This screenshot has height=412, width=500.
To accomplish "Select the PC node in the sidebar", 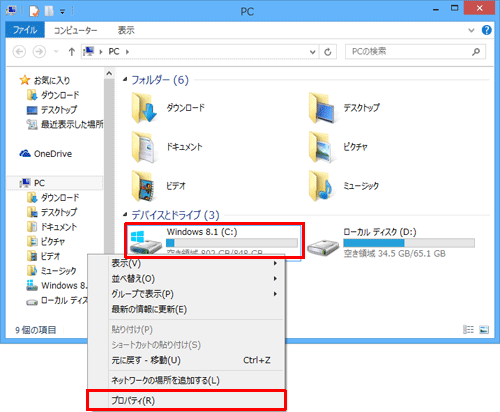I will pos(54,183).
